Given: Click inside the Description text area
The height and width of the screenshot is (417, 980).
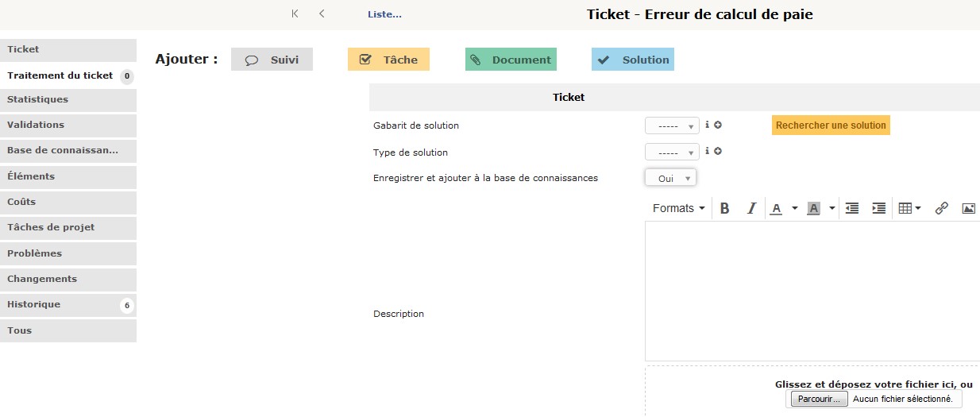Looking at the screenshot, I should 812,291.
